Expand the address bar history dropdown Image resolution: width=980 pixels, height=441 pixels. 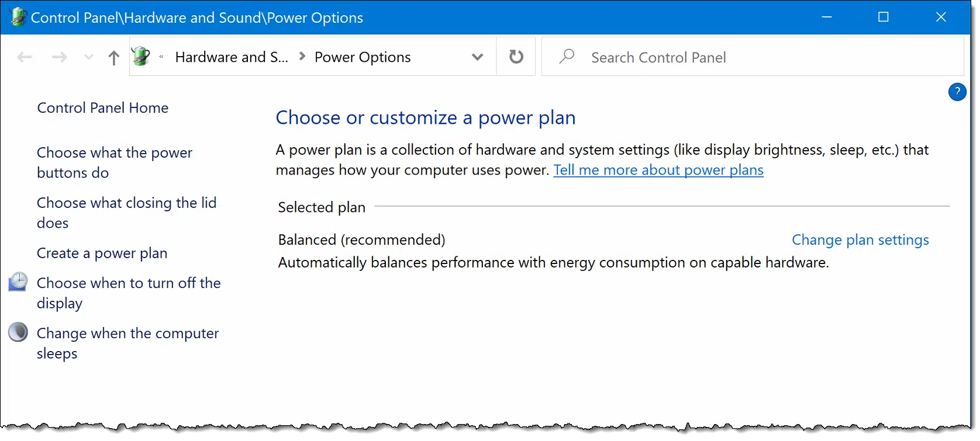pyautogui.click(x=478, y=57)
